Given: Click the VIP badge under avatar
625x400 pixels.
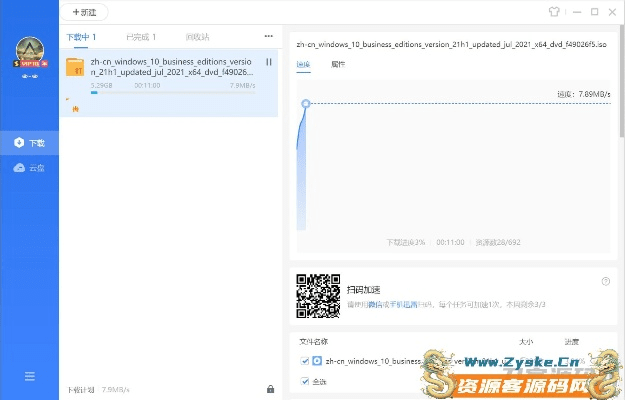Looking at the screenshot, I should [x=30, y=64].
